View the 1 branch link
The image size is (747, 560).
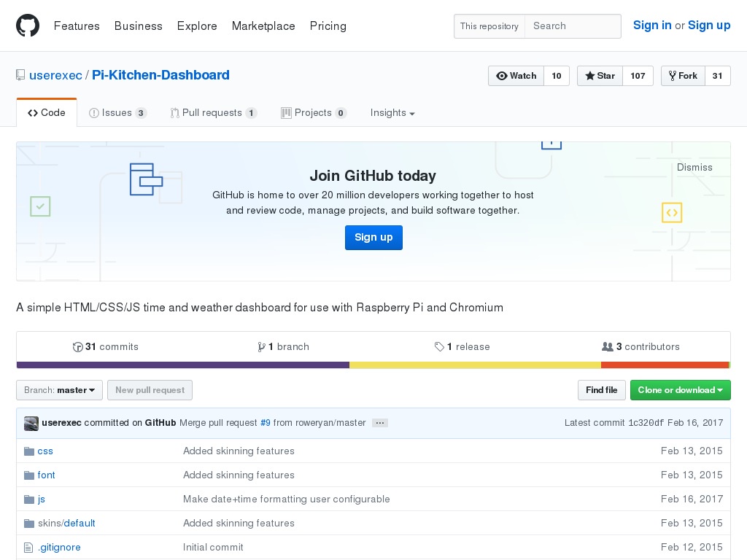pos(284,346)
